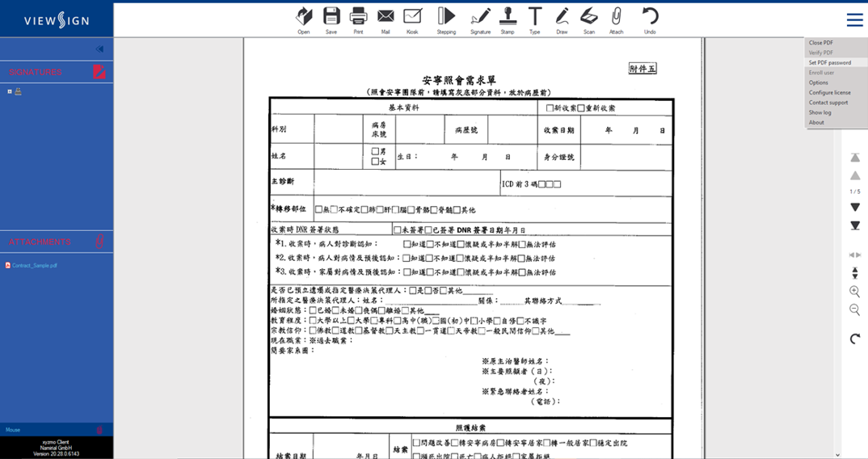Choose the Stamp tool
This screenshot has width=868, height=459.
pyautogui.click(x=508, y=20)
